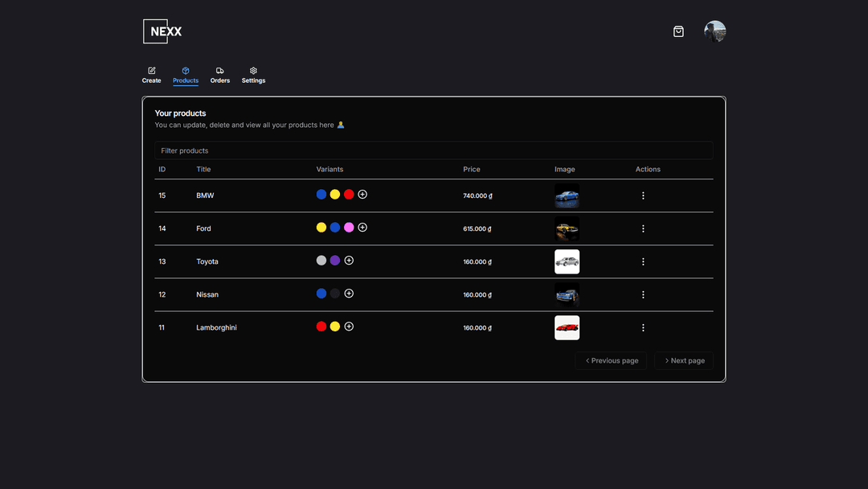Click the Toyota title cell

pyautogui.click(x=207, y=261)
